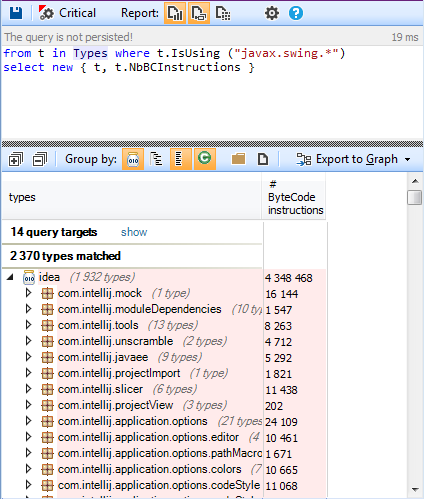Expand com.intellij.slicer package
Screen dimensions: 424x499
pyautogui.click(x=28, y=389)
